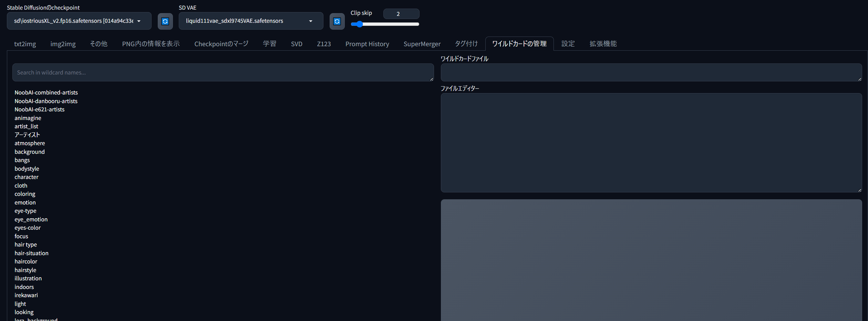Select the artist_list wildcard
Screen dimensions: 868x321
pyautogui.click(x=26, y=126)
